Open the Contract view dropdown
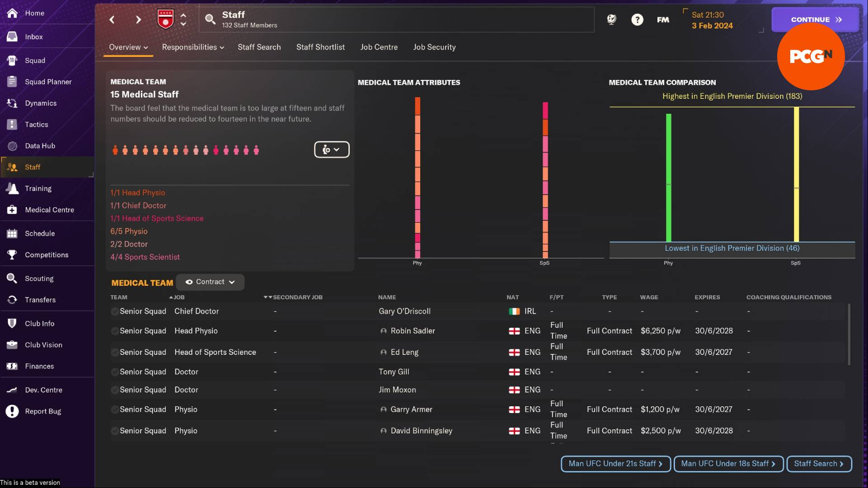This screenshot has width=868, height=488. [x=210, y=282]
